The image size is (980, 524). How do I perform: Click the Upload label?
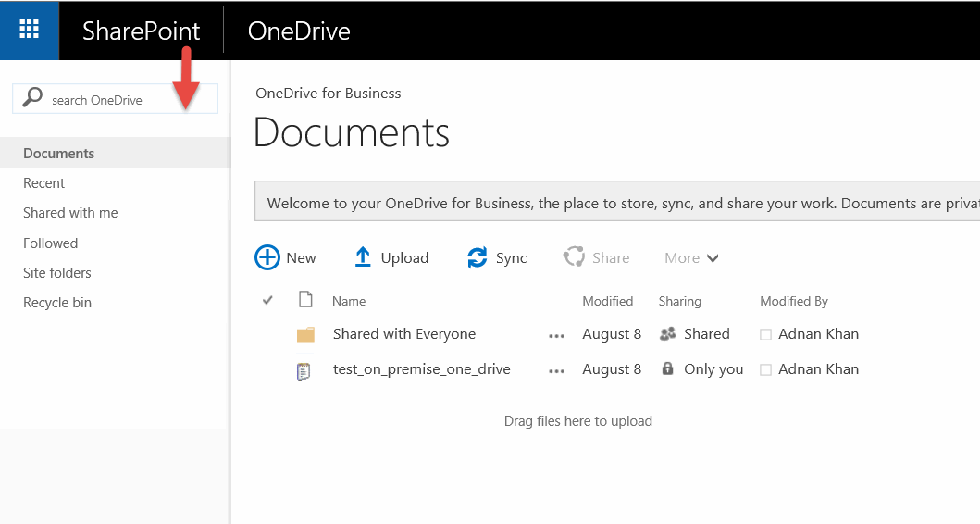pyautogui.click(x=405, y=257)
